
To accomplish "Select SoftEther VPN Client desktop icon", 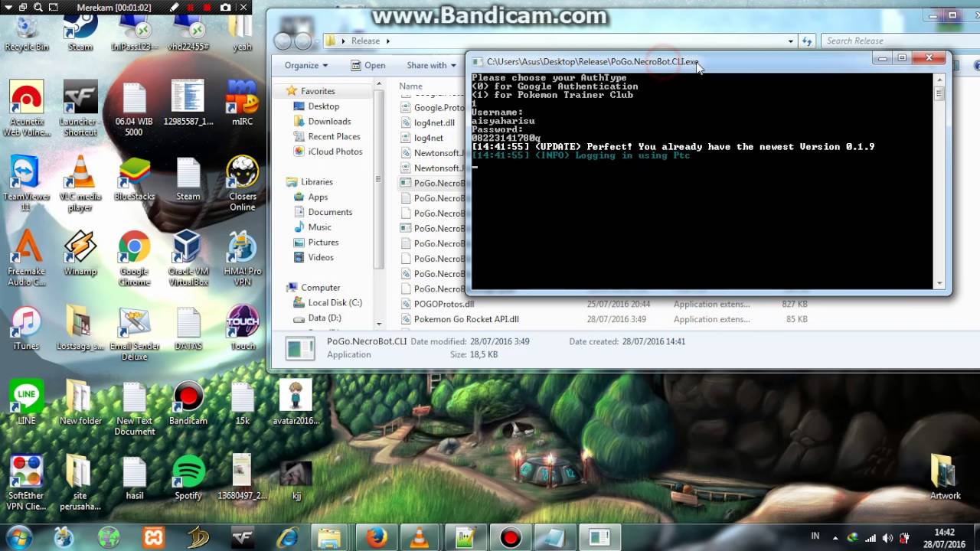I will pos(26,483).
